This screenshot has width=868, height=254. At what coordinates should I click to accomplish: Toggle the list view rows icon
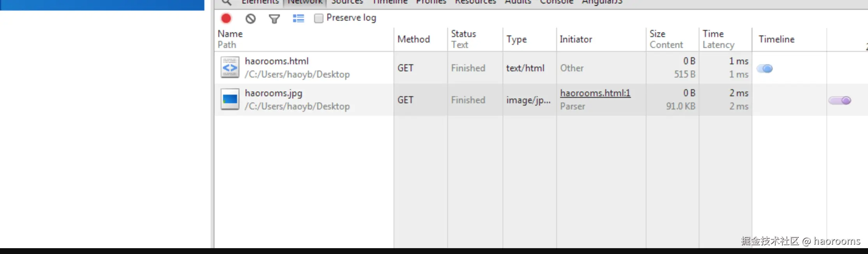click(x=299, y=18)
